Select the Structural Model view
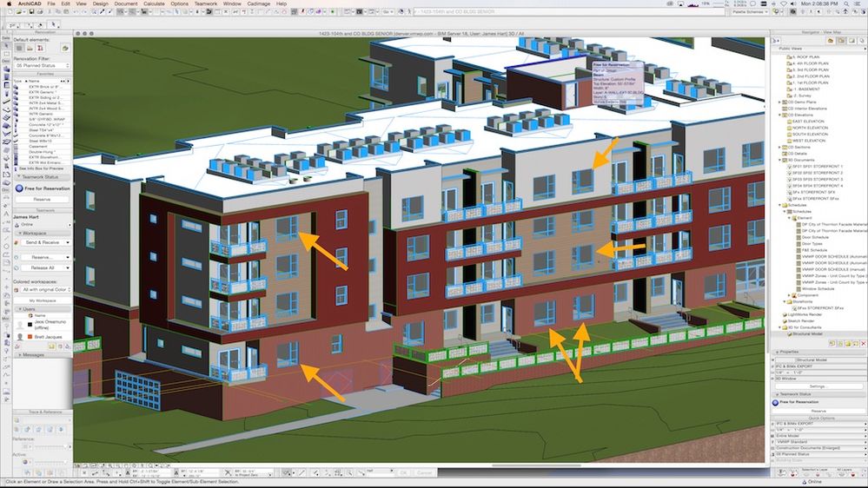868x488 pixels. point(807,333)
